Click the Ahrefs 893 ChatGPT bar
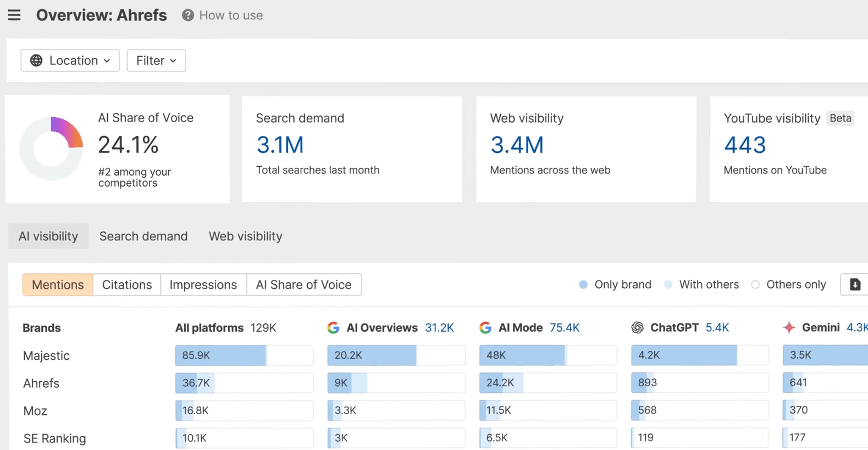 (700, 383)
